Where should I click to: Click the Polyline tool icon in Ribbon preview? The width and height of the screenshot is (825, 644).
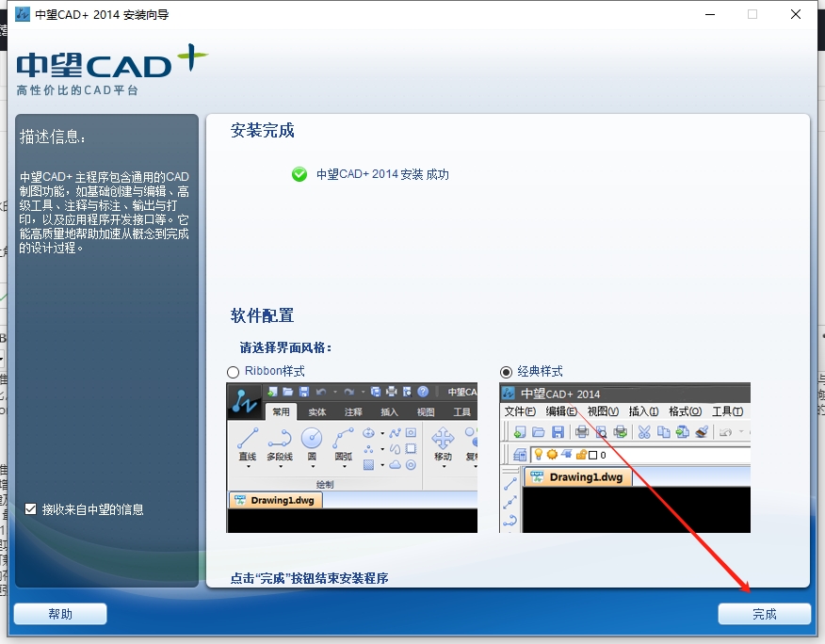click(x=280, y=439)
